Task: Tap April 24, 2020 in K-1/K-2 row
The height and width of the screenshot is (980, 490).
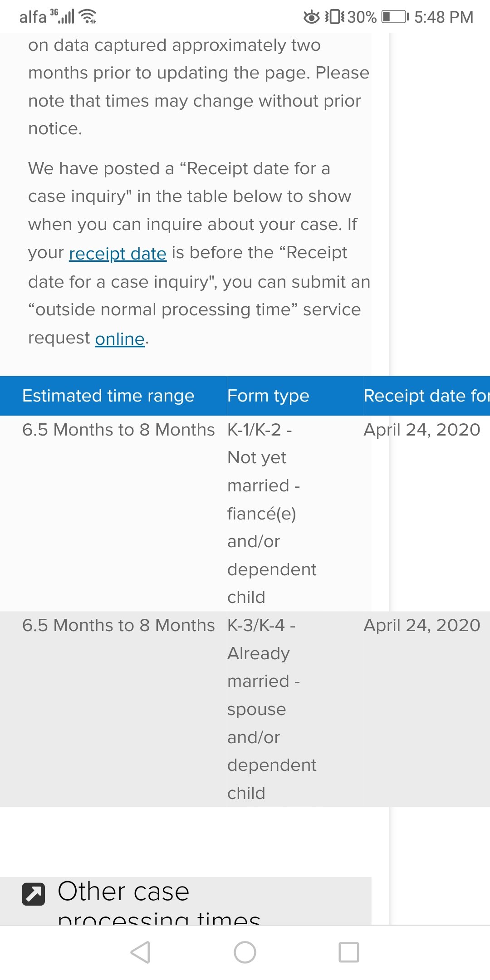Action: [x=422, y=430]
